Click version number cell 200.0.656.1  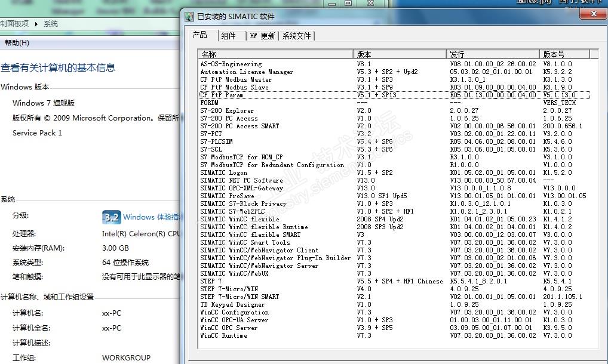tap(562, 126)
